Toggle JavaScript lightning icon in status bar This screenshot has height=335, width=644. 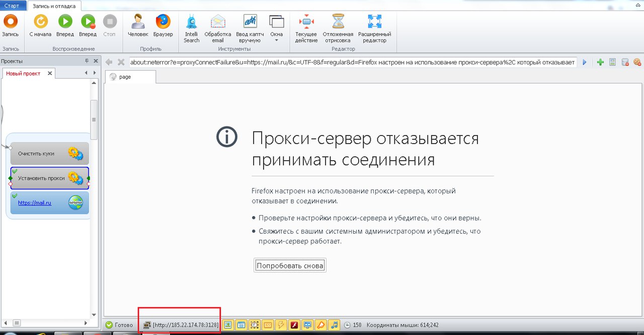281,325
